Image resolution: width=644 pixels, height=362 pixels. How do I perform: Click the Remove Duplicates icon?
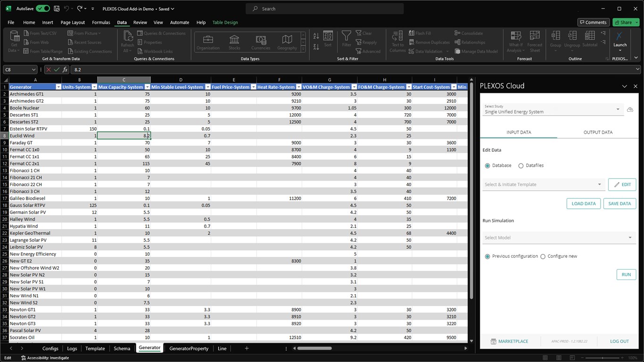tap(411, 42)
